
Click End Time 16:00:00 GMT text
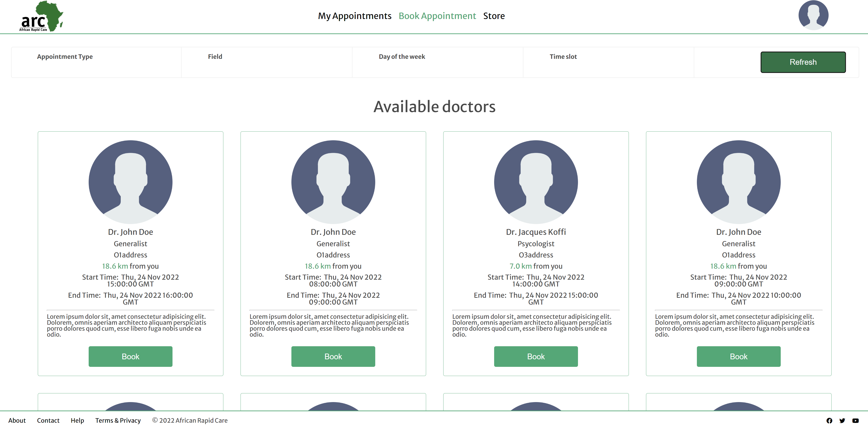click(130, 299)
